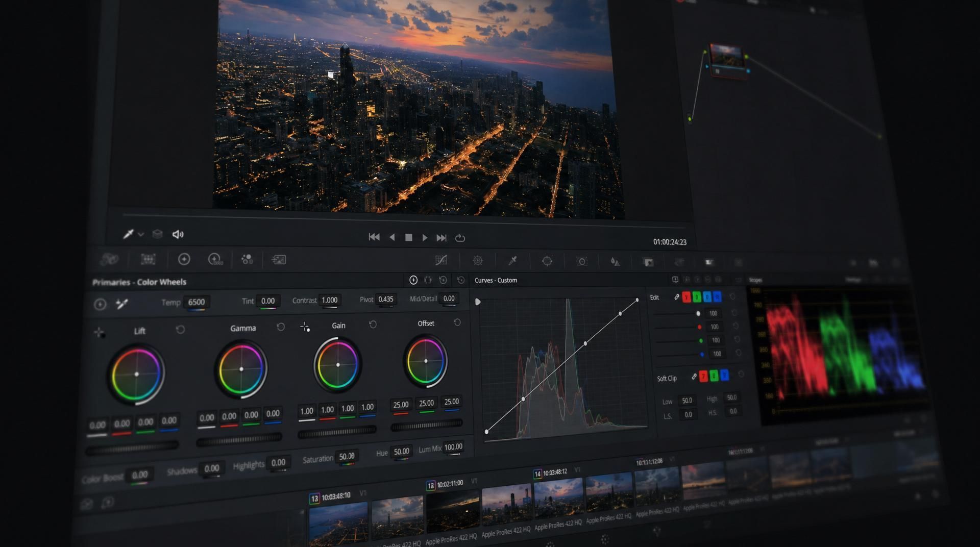The height and width of the screenshot is (547, 980).
Task: Reset the Edit curve channels
Action: (x=732, y=296)
